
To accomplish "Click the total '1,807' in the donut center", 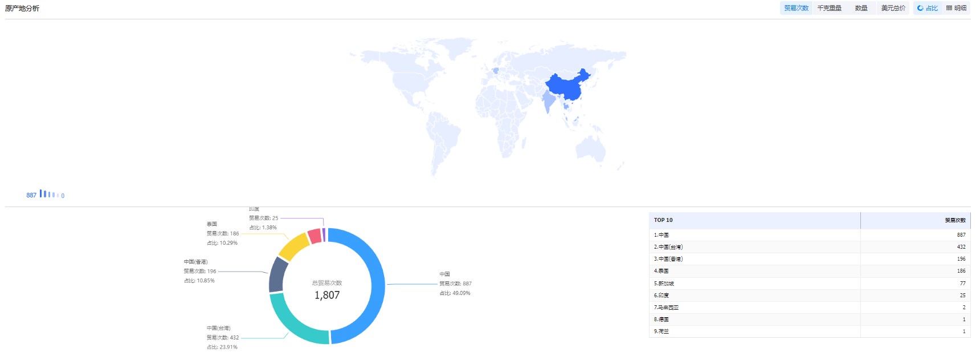I will (327, 295).
